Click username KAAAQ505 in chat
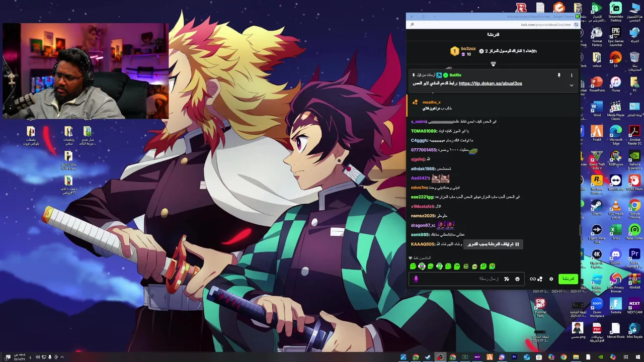 423,244
